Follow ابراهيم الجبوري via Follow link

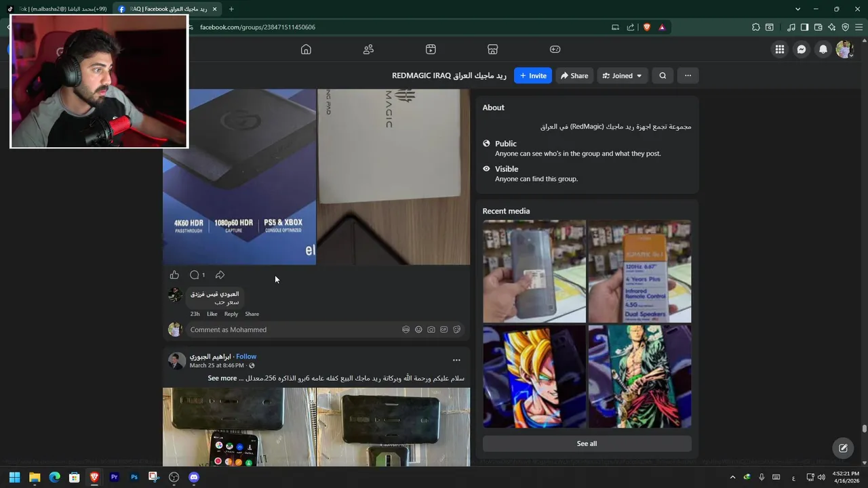pyautogui.click(x=246, y=357)
